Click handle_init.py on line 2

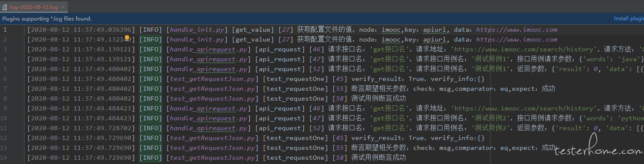point(197,39)
